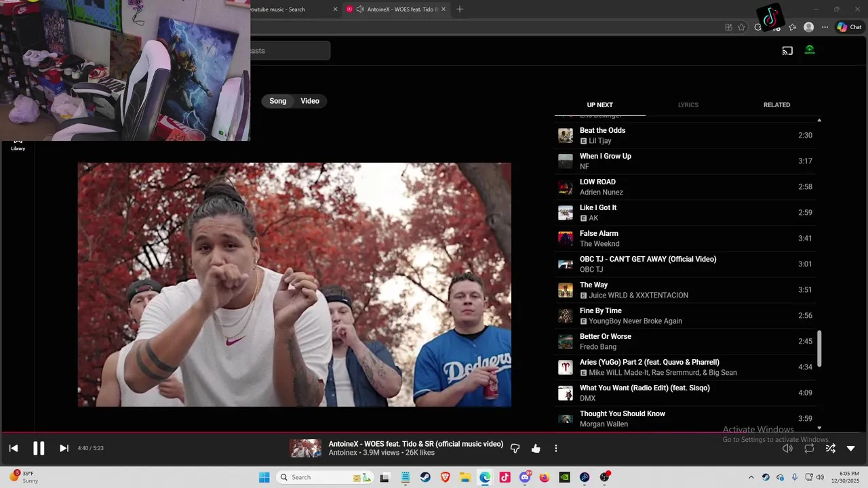
Task: Dislike the current song
Action: coord(515,448)
